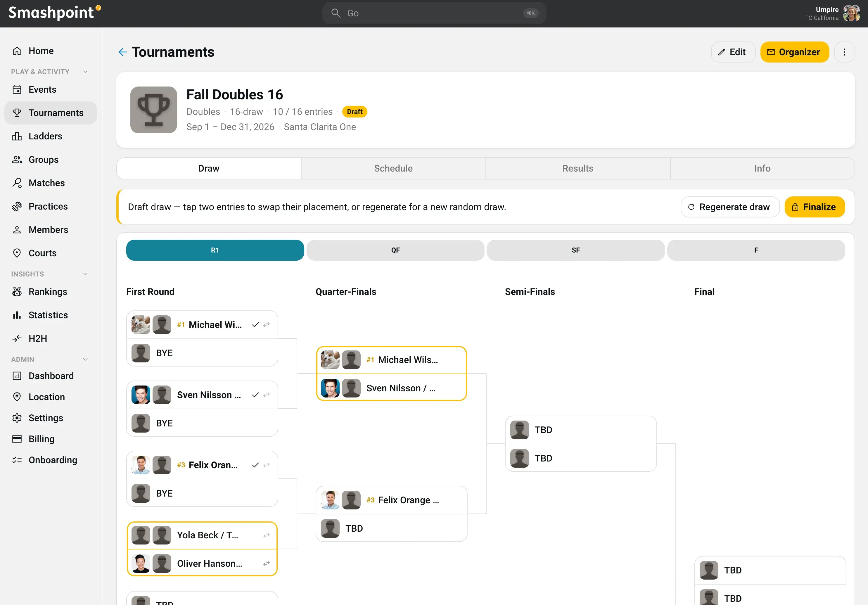
Task: Click the Groups people icon
Action: pos(17,160)
